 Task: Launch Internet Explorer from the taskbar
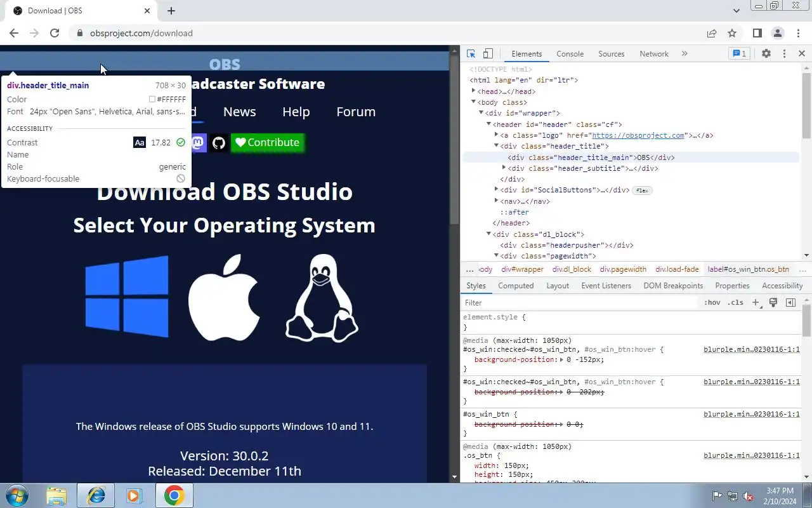[x=96, y=495]
